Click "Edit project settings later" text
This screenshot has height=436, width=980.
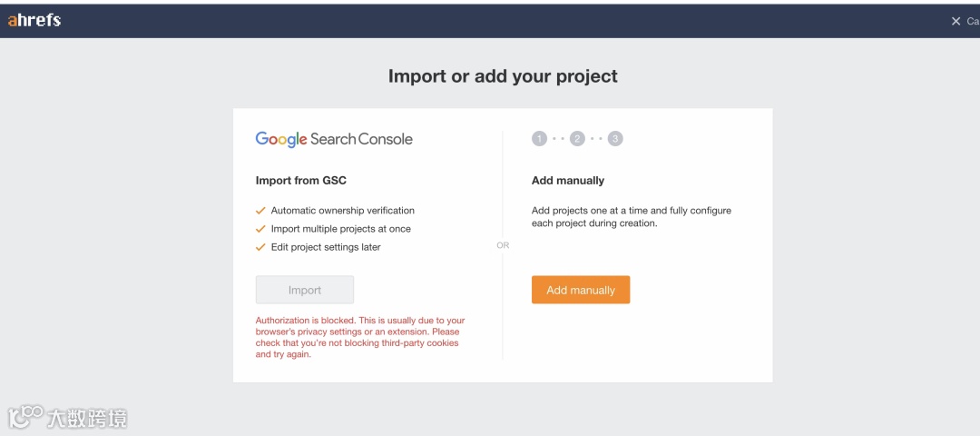tap(326, 247)
